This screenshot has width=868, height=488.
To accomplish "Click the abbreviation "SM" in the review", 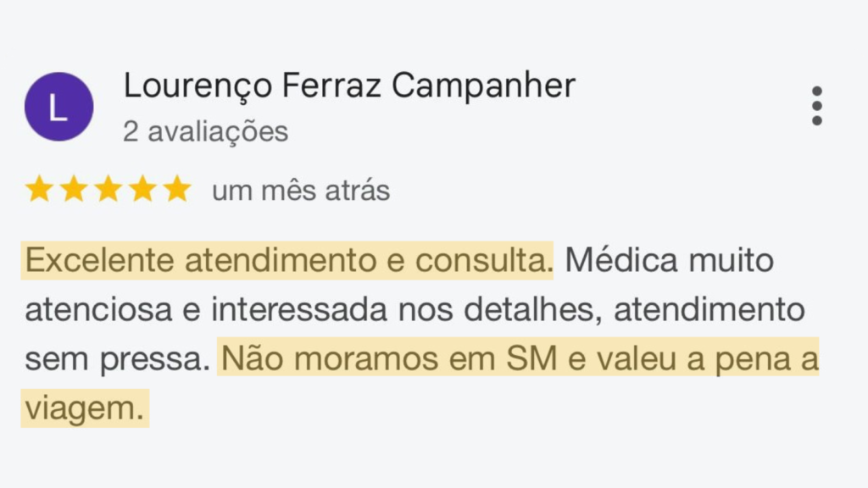I will tap(530, 360).
